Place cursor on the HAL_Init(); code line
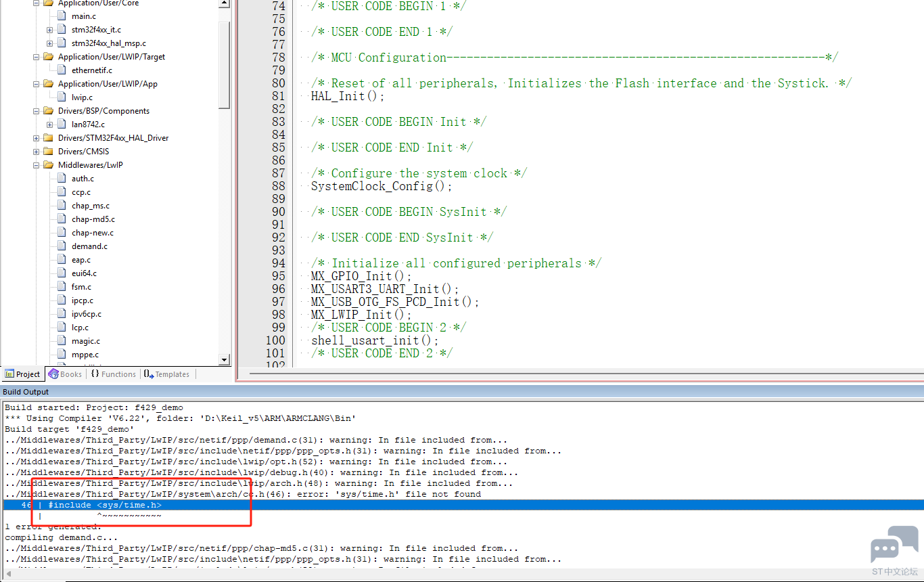924x582 pixels. click(x=347, y=96)
